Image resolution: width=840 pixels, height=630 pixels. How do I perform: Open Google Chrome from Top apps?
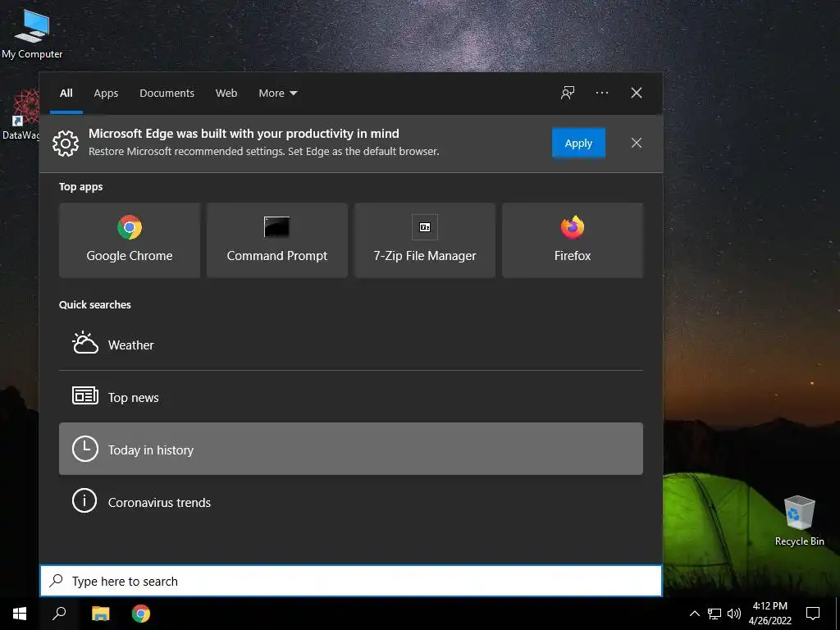(130, 240)
